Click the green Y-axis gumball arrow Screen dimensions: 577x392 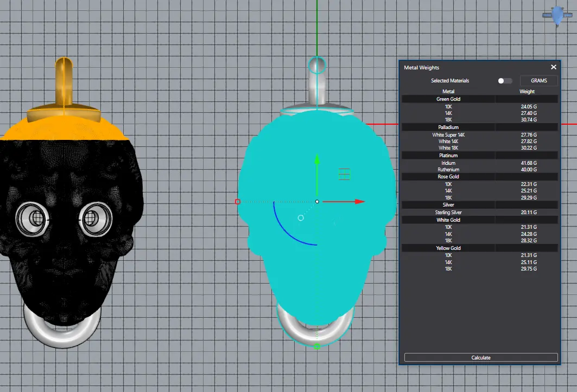click(x=318, y=161)
